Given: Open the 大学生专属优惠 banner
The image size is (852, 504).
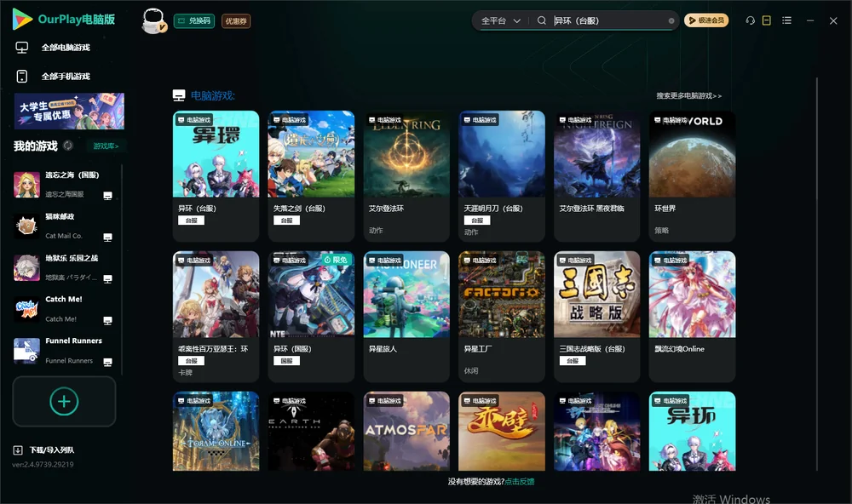Looking at the screenshot, I should coord(70,112).
